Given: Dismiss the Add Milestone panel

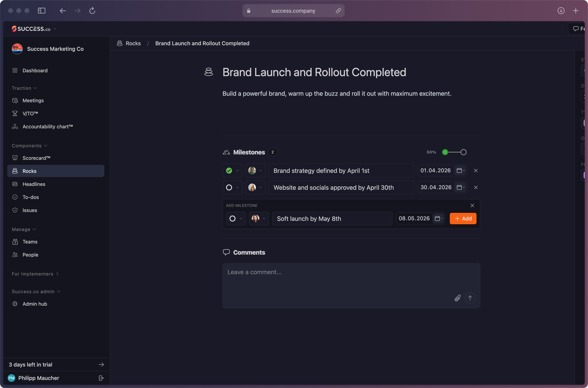Looking at the screenshot, I should [472, 205].
